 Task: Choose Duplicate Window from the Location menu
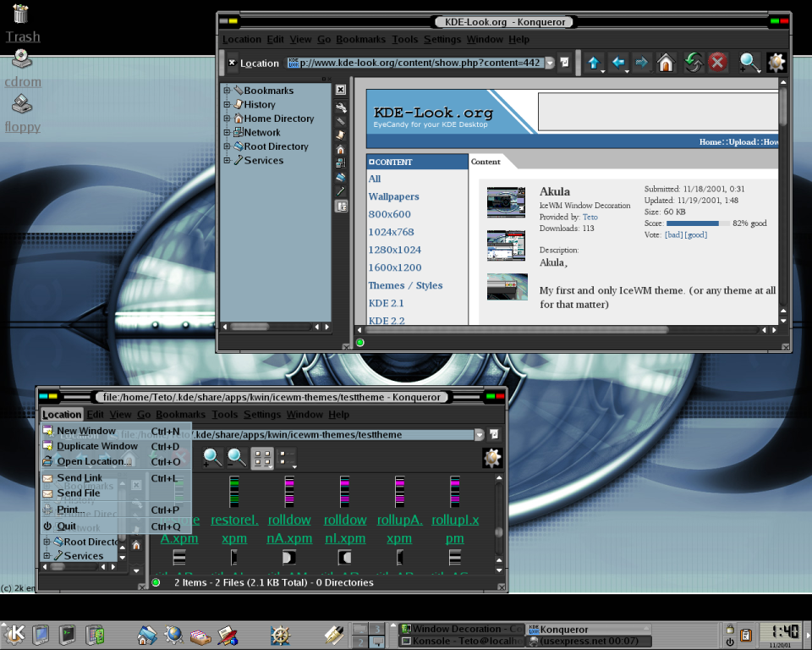point(117,446)
